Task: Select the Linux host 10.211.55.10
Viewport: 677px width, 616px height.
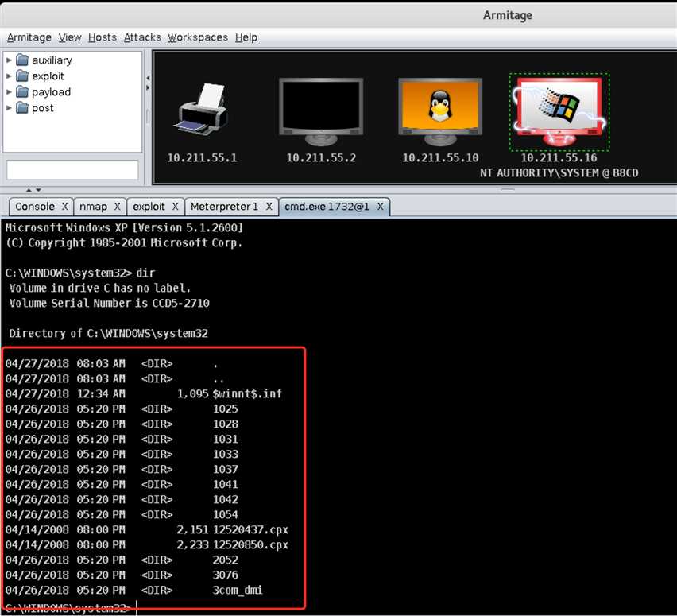Action: pyautogui.click(x=440, y=111)
